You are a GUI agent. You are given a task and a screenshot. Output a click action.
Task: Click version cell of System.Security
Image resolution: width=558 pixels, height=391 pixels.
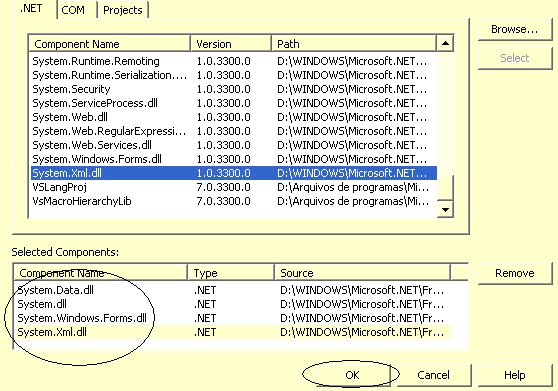coord(223,89)
